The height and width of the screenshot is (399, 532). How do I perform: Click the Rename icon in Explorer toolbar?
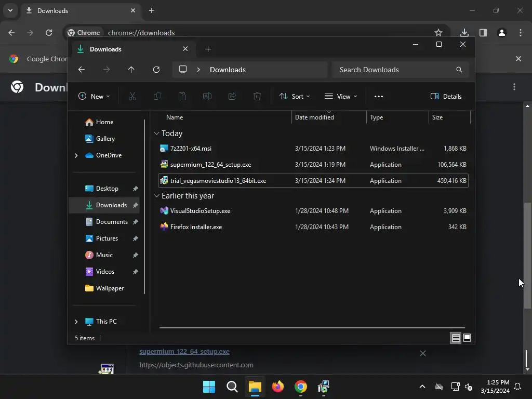pos(207,96)
